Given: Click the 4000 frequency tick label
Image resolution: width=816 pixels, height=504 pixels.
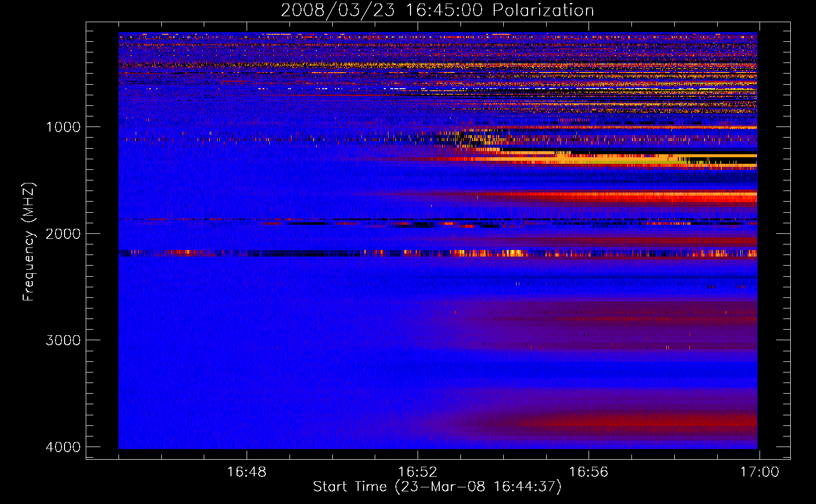Looking at the screenshot, I should 63,447.
